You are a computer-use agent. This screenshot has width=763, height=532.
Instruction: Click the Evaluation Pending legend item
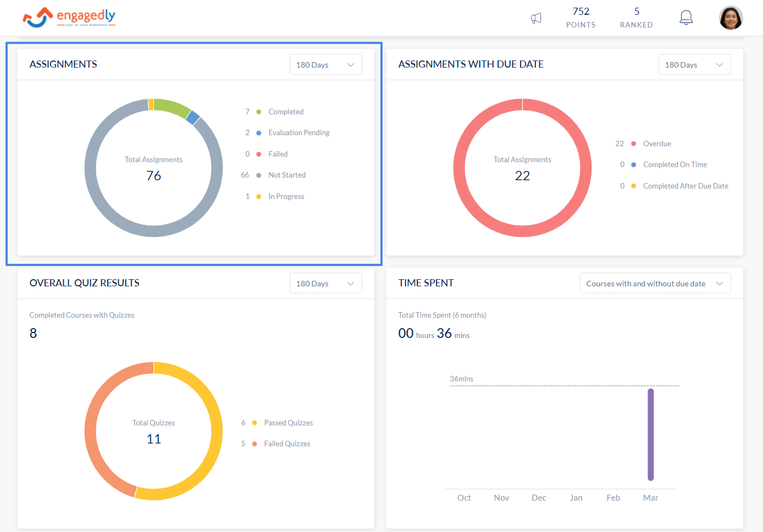287,132
